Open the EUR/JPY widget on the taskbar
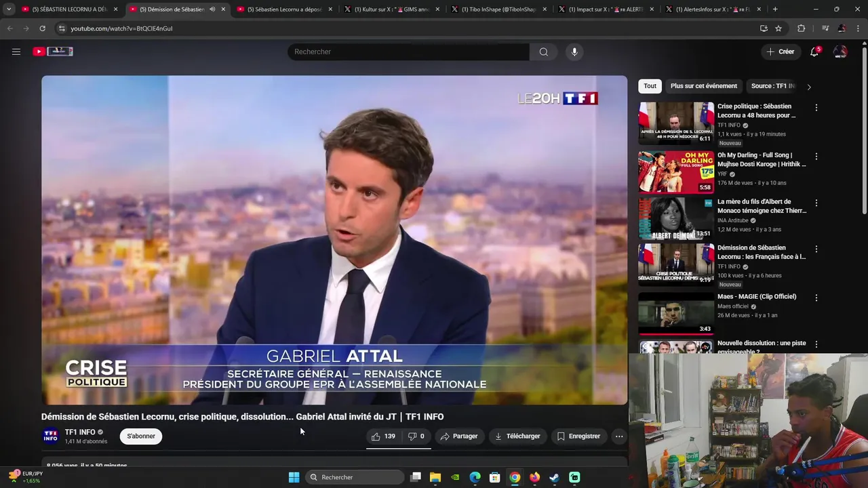This screenshot has height=488, width=868. (x=26, y=477)
